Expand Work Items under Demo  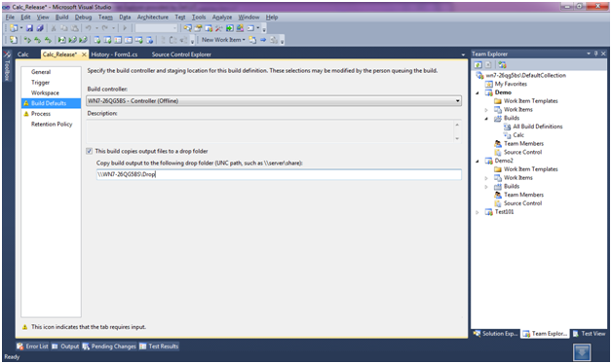point(486,110)
